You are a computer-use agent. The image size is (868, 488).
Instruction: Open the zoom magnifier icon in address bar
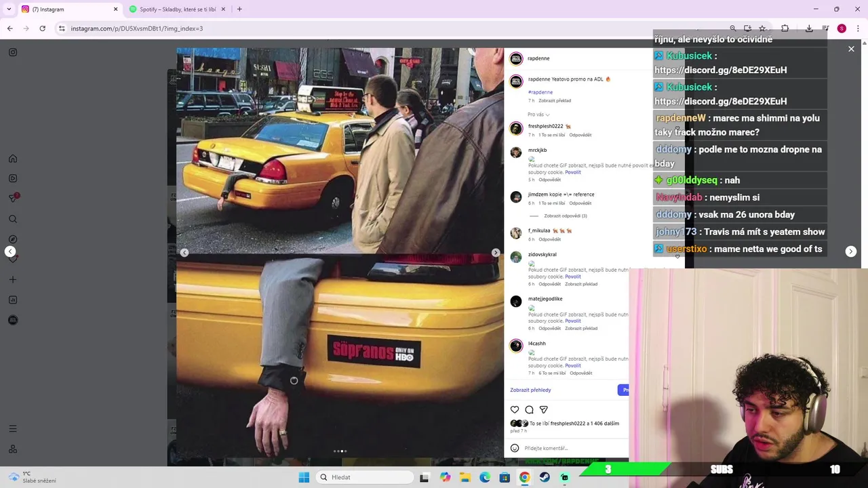coord(732,28)
